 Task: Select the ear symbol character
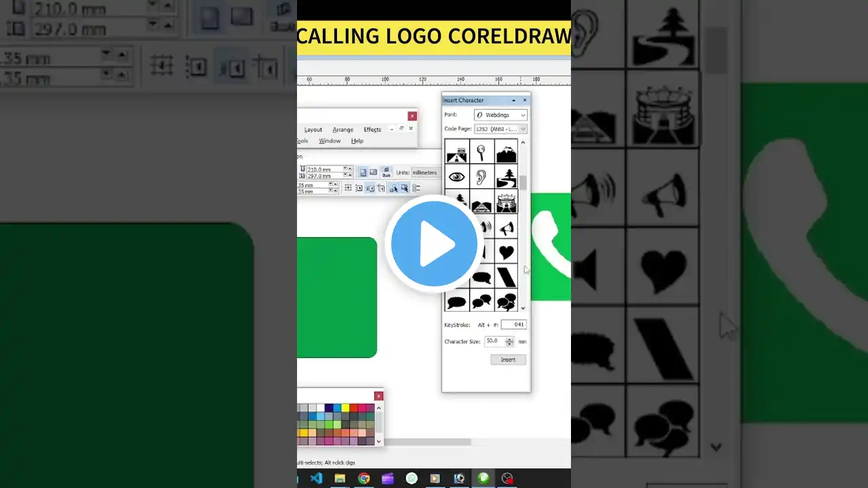click(481, 177)
